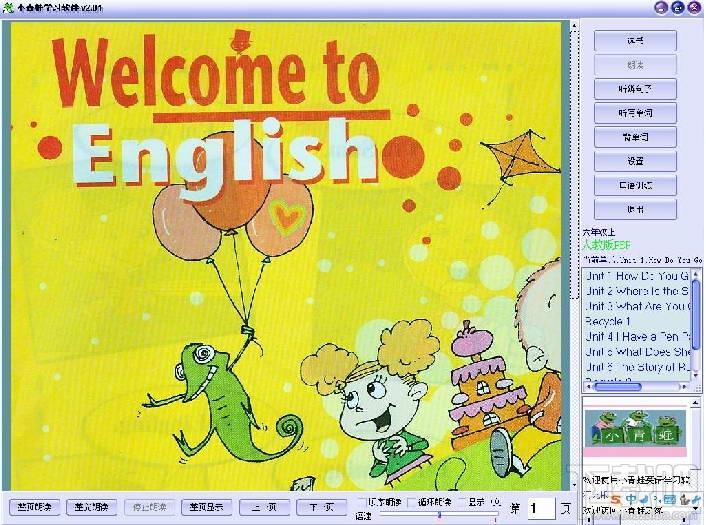Click the frog app icon in title bar

click(8, 7)
